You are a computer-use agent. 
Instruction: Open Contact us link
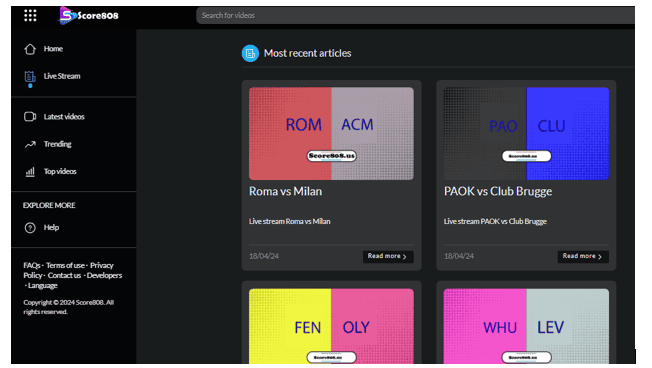pyautogui.click(x=64, y=275)
